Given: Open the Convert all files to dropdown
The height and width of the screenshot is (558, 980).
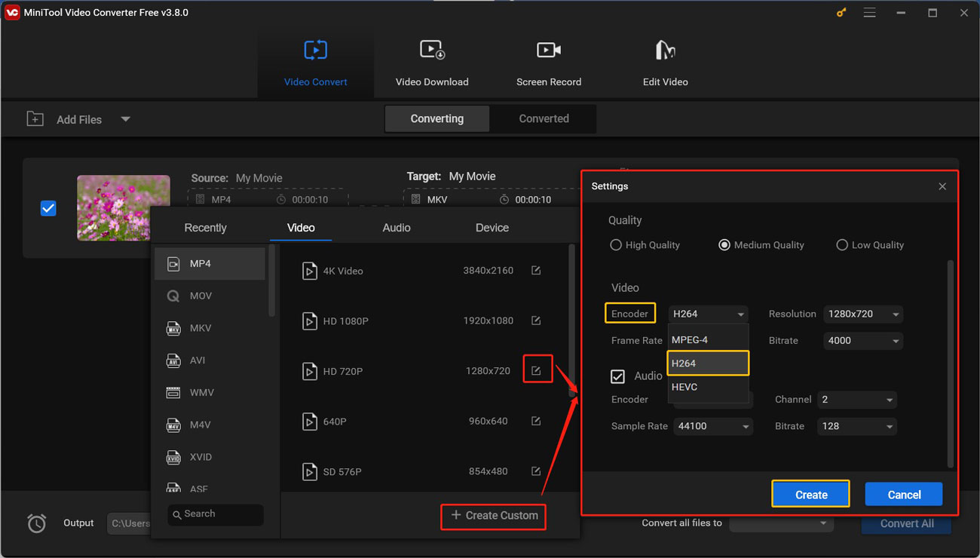Looking at the screenshot, I should coord(781,523).
